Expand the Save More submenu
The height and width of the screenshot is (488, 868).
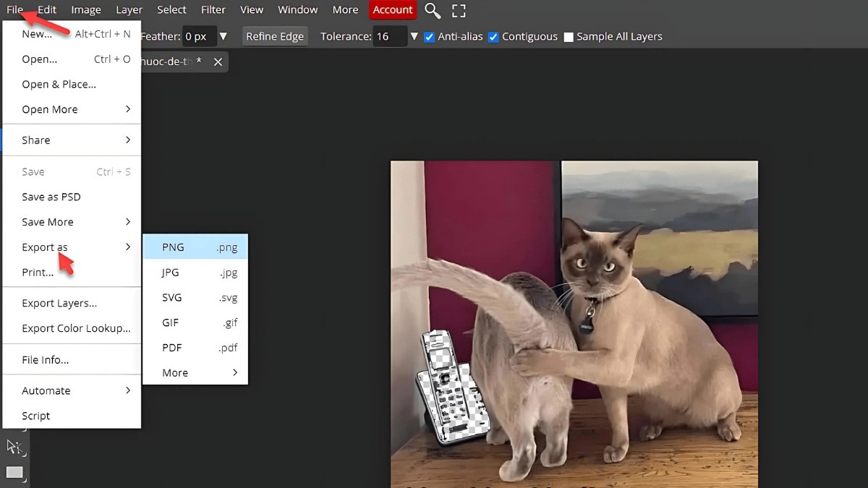(x=72, y=222)
